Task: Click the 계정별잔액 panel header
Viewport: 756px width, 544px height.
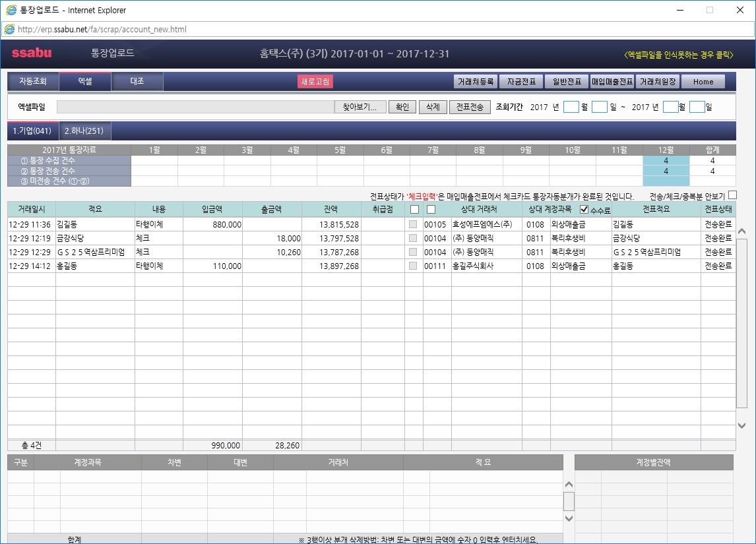Action: pyautogui.click(x=653, y=463)
